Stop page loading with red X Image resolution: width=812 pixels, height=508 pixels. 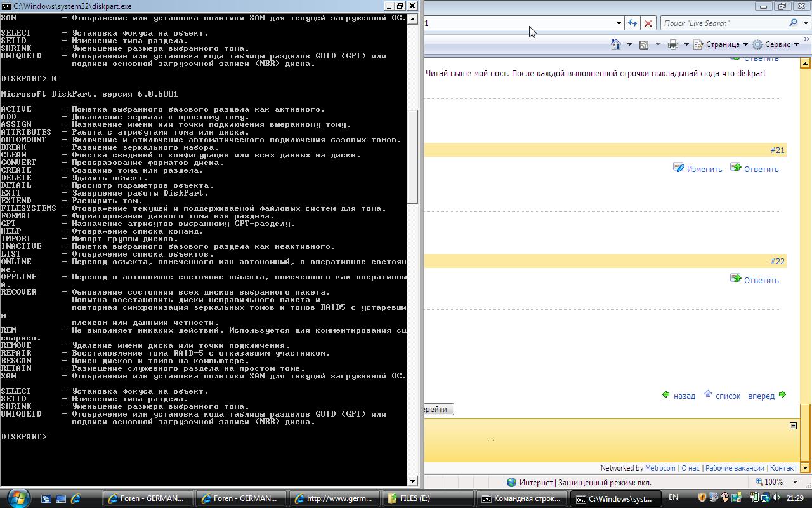[648, 23]
